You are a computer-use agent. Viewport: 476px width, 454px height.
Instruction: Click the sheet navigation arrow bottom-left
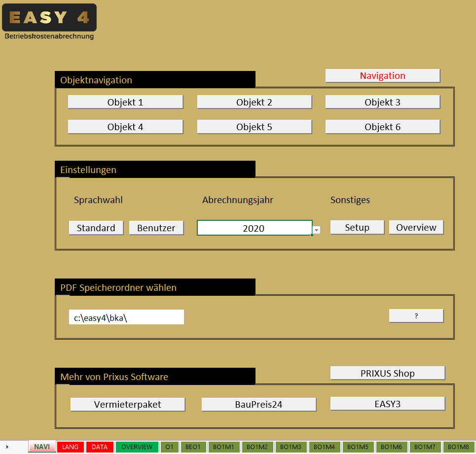(6, 447)
